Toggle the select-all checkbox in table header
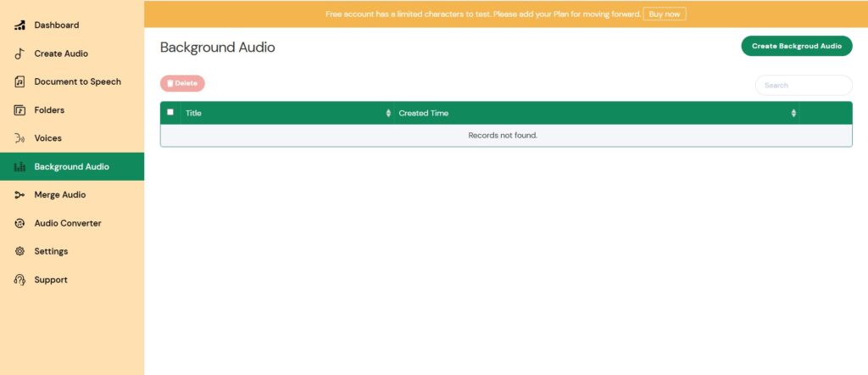868x375 pixels. click(170, 112)
